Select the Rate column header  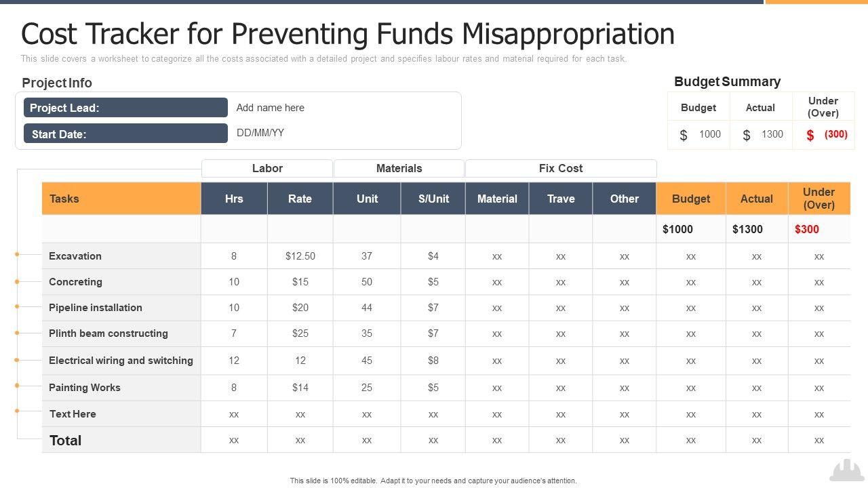[x=300, y=199]
